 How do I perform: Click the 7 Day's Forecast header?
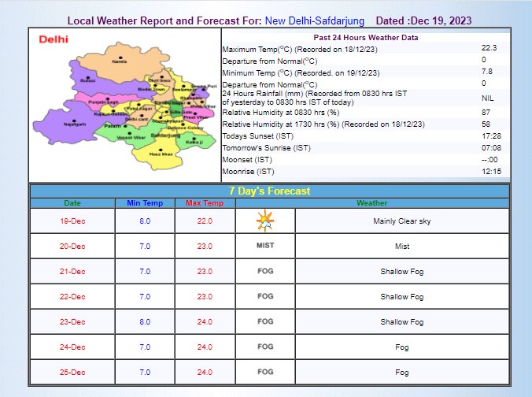[269, 191]
